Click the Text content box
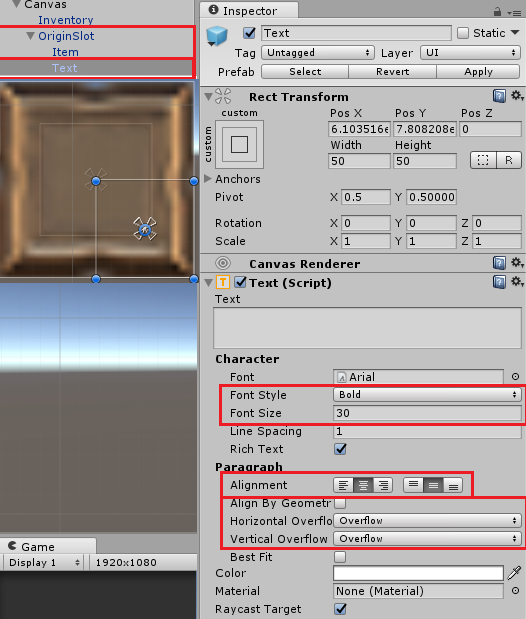526x619 pixels. [367, 328]
